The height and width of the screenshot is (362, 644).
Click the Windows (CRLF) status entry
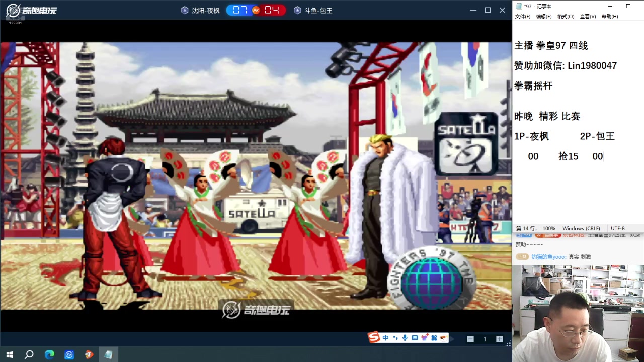coord(581,228)
